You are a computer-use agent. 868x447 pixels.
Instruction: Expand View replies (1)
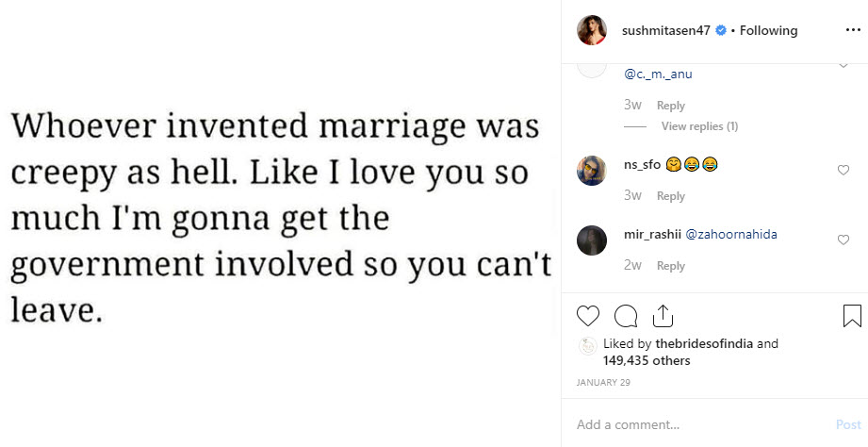[x=699, y=126]
